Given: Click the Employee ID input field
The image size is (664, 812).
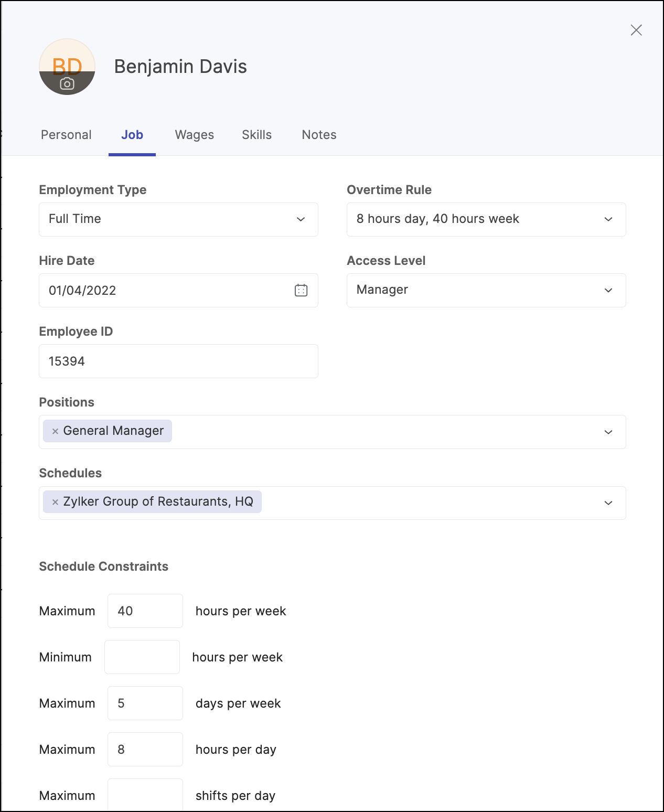Looking at the screenshot, I should click(178, 361).
